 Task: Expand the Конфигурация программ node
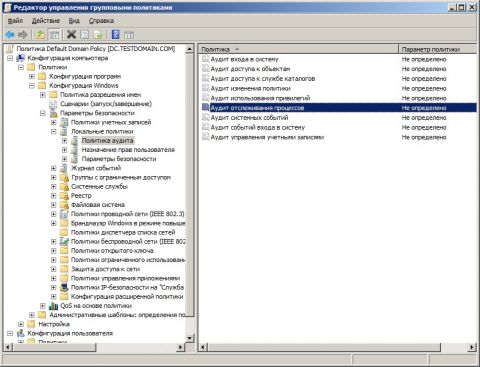point(32,77)
